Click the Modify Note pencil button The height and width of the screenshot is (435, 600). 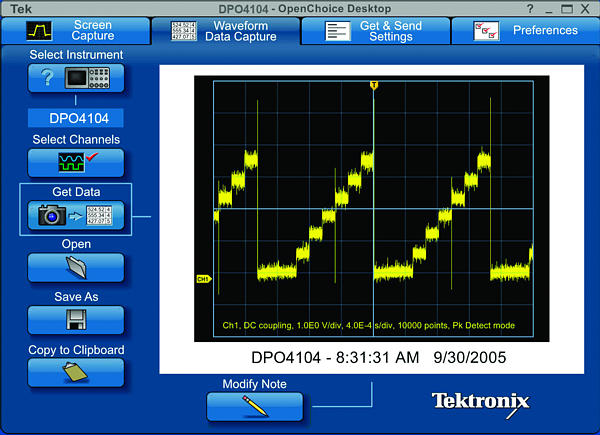(x=254, y=407)
